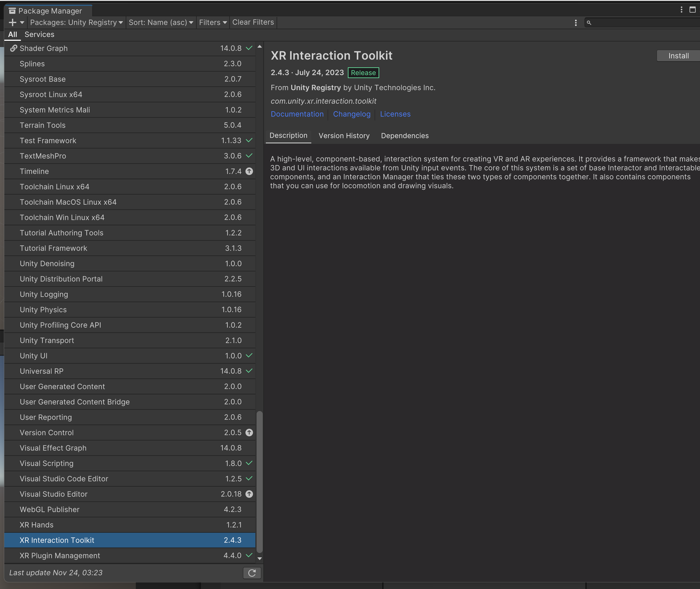Click the plus add package icon
Screen dimensions: 700x589
tap(13, 22)
